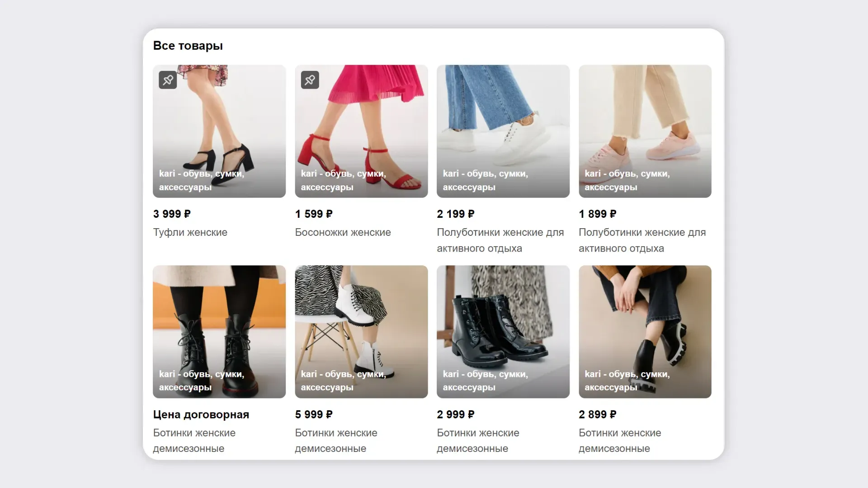Open red sandals product thumbnail
This screenshot has width=868, height=488.
tap(361, 131)
